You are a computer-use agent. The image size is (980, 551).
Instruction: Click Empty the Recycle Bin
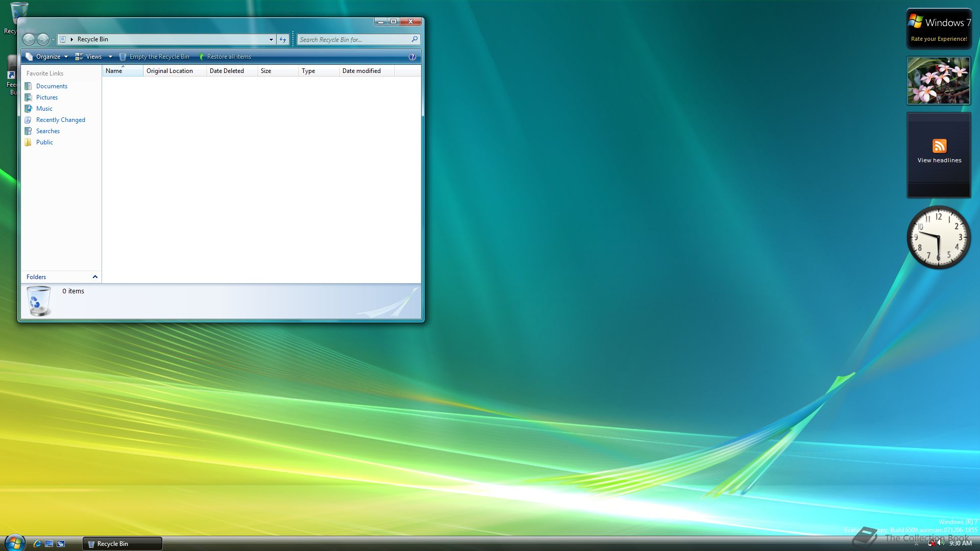pos(154,57)
